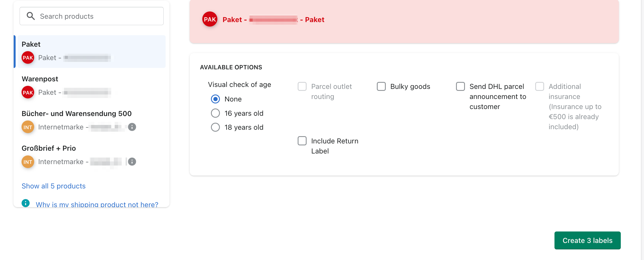Tick Send DHL parcel announcement to customer

(460, 86)
